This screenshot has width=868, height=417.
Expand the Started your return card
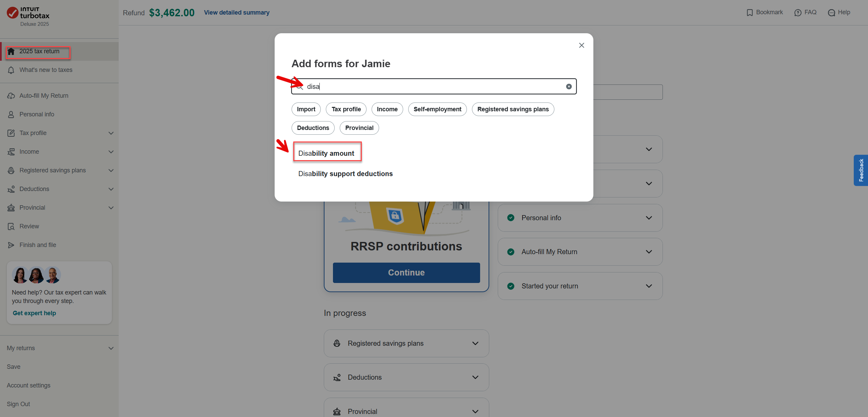[x=649, y=286]
